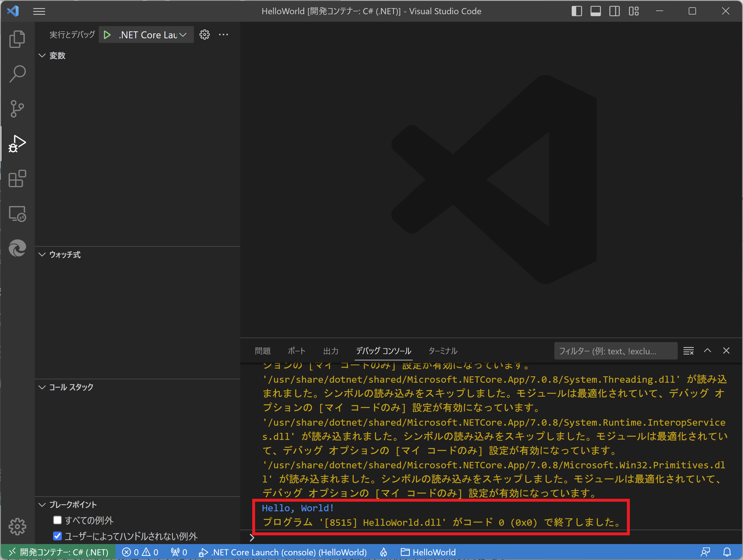Click the VS Code logo in title bar
Viewport: 743px width, 560px height.
[13, 11]
